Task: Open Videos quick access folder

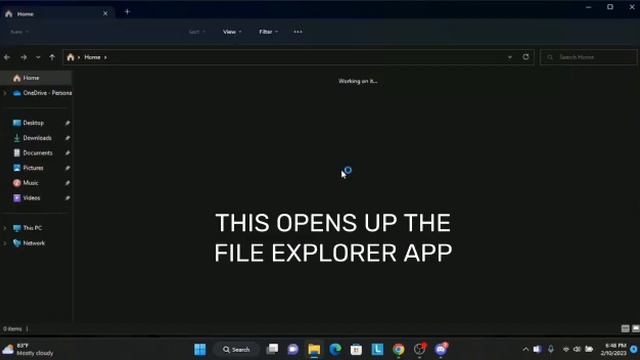Action: click(31, 198)
